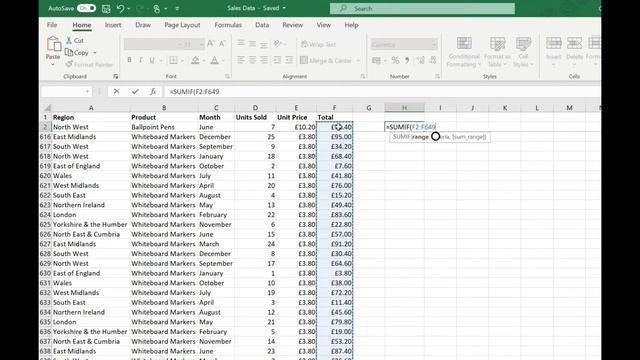Click the Decrease Decimal icon
Screen dimensions: 640x360
click(x=433, y=60)
